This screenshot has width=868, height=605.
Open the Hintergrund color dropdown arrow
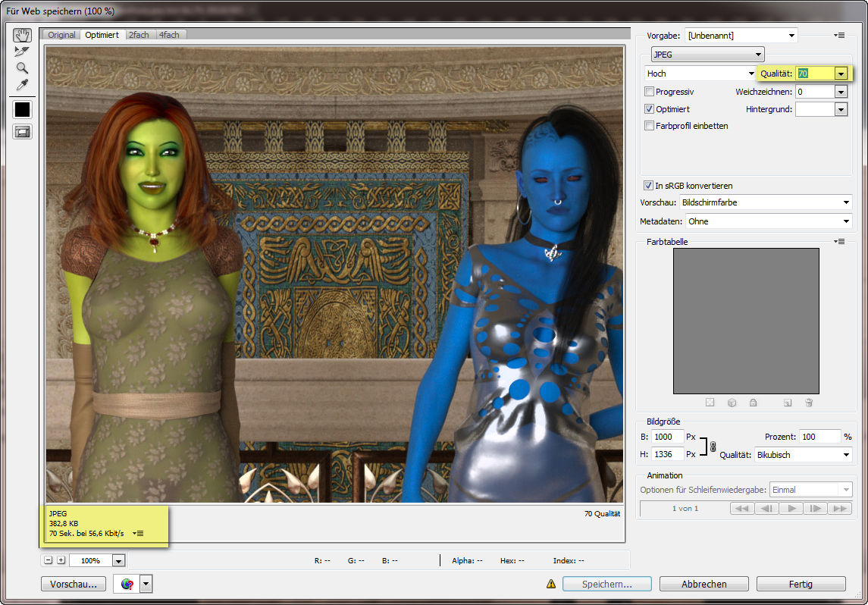(x=841, y=110)
